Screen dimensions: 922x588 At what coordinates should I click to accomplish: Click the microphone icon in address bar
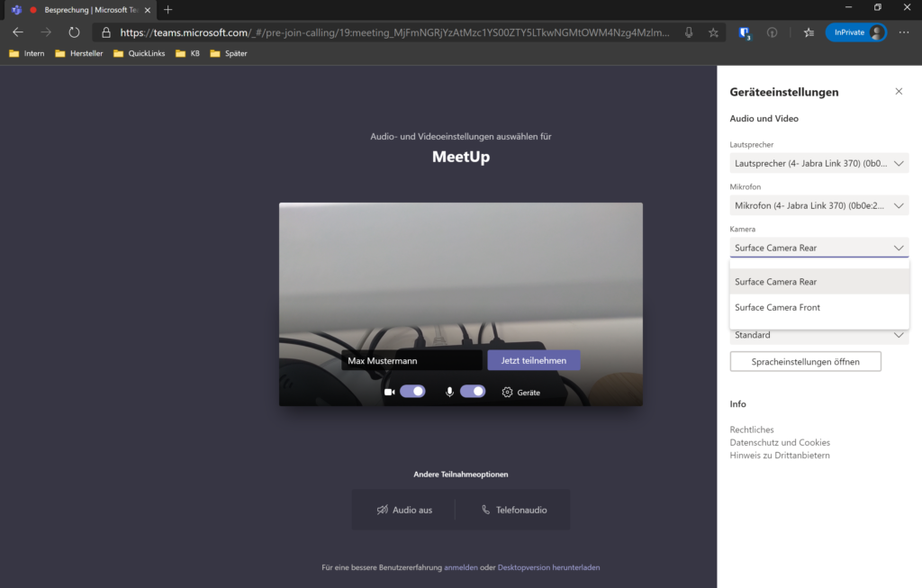[689, 32]
